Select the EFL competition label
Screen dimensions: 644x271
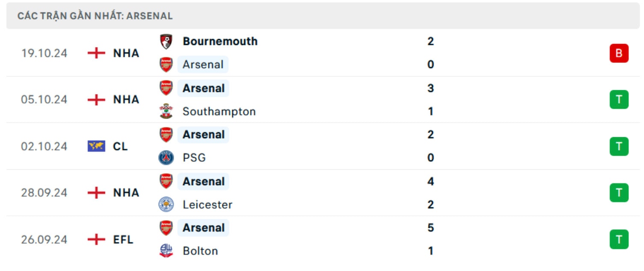123,239
